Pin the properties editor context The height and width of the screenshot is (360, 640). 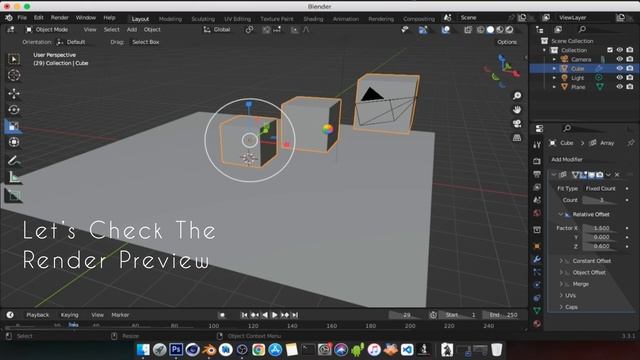point(631,143)
